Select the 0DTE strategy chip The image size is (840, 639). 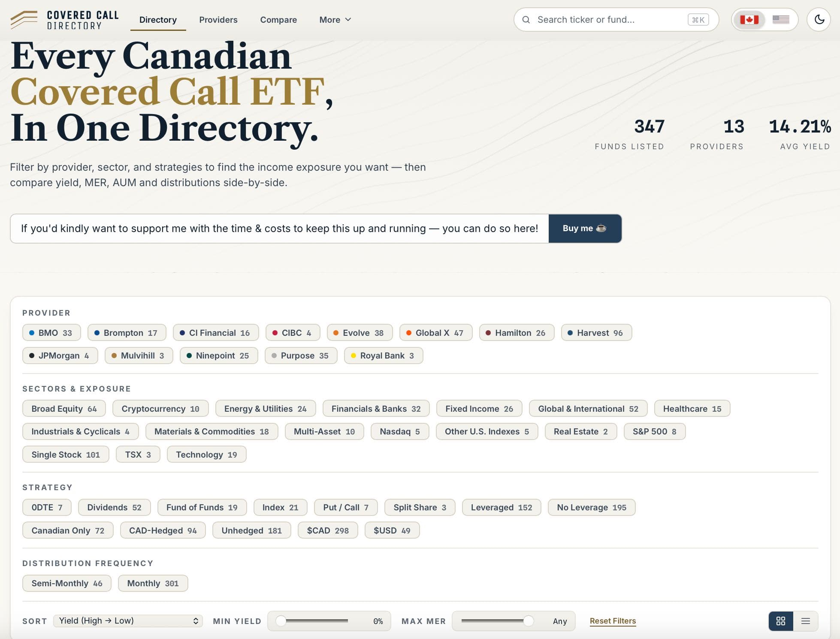(47, 507)
